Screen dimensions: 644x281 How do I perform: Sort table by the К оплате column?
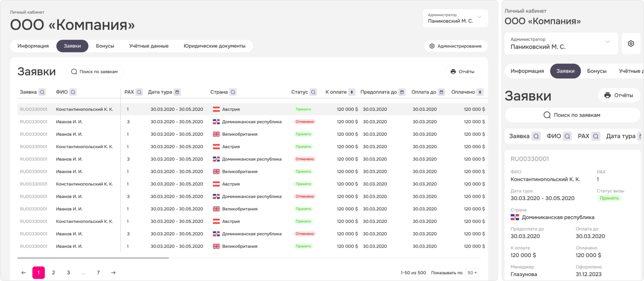(x=352, y=92)
